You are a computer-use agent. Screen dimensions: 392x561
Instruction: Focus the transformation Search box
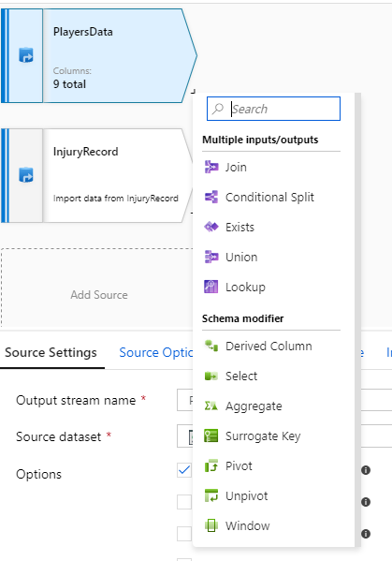click(273, 109)
